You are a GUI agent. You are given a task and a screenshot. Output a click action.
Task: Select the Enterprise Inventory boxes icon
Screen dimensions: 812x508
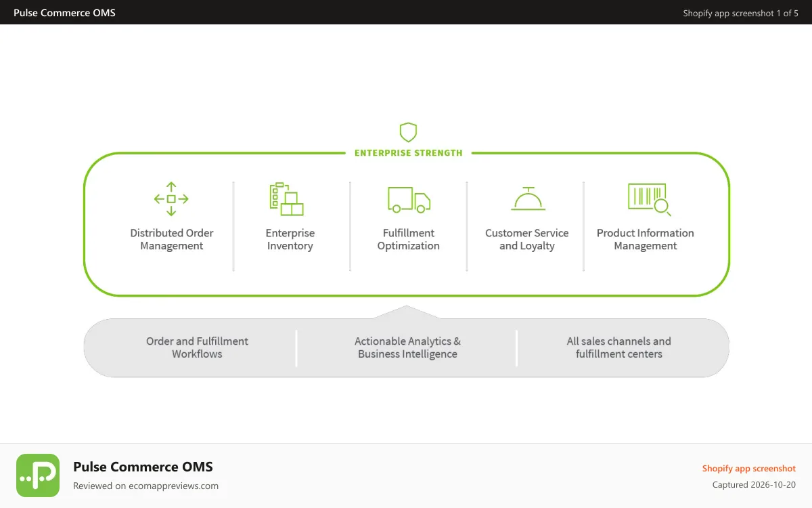(x=286, y=199)
